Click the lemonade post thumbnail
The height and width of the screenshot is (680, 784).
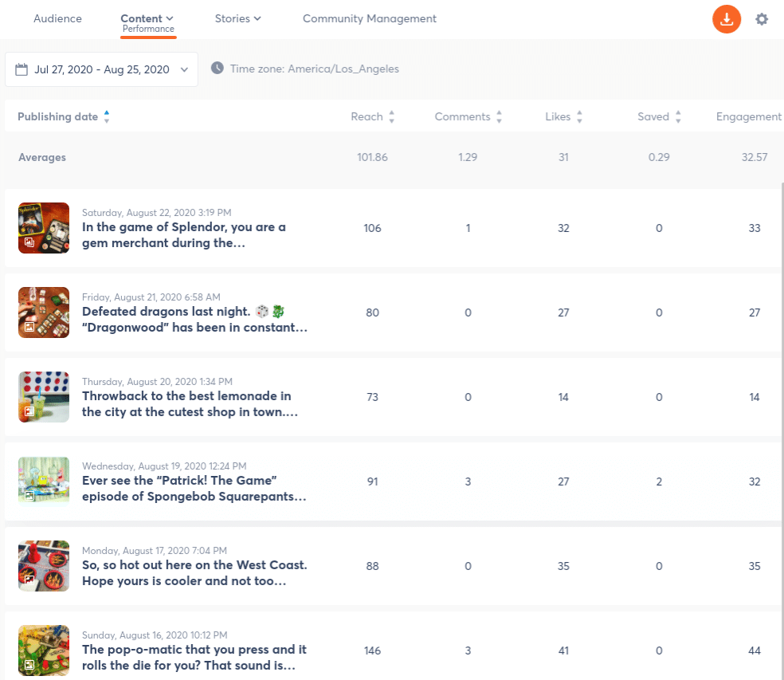(44, 397)
